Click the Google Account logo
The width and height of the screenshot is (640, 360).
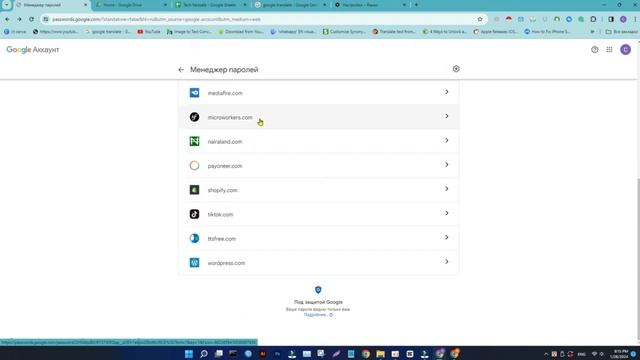tap(33, 50)
